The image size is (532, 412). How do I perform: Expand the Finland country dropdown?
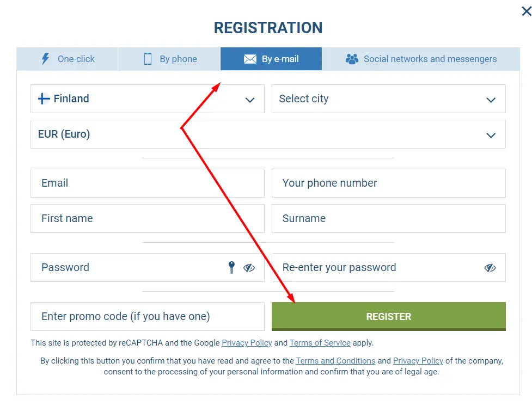point(250,100)
